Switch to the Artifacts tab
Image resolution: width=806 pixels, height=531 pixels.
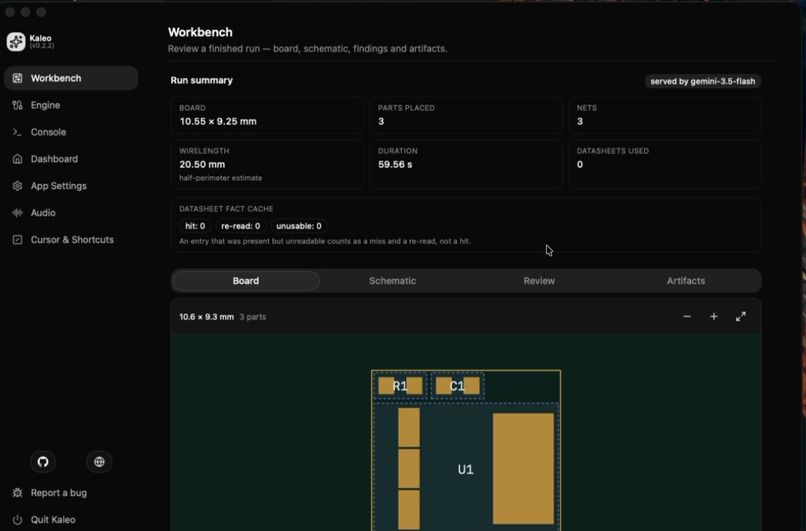[x=686, y=281]
